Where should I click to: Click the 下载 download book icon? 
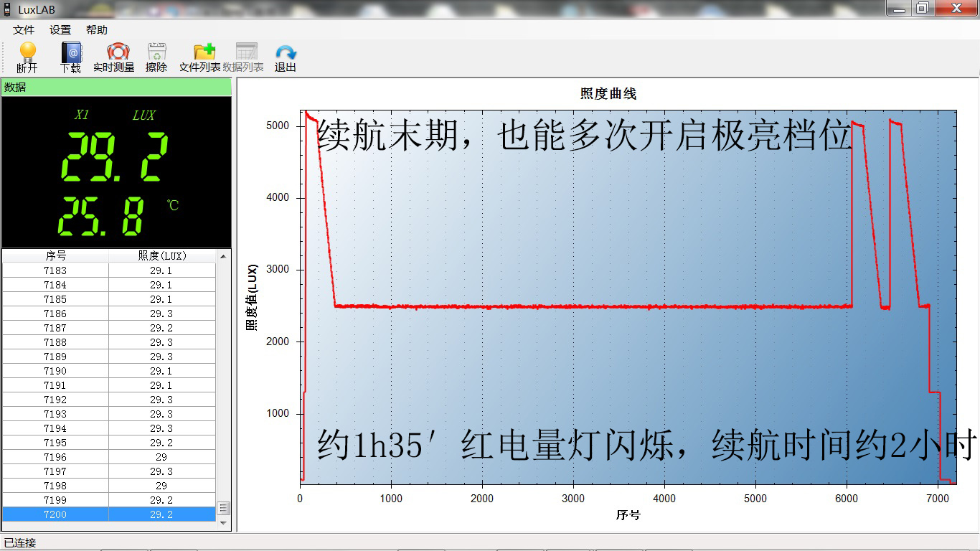(x=71, y=52)
